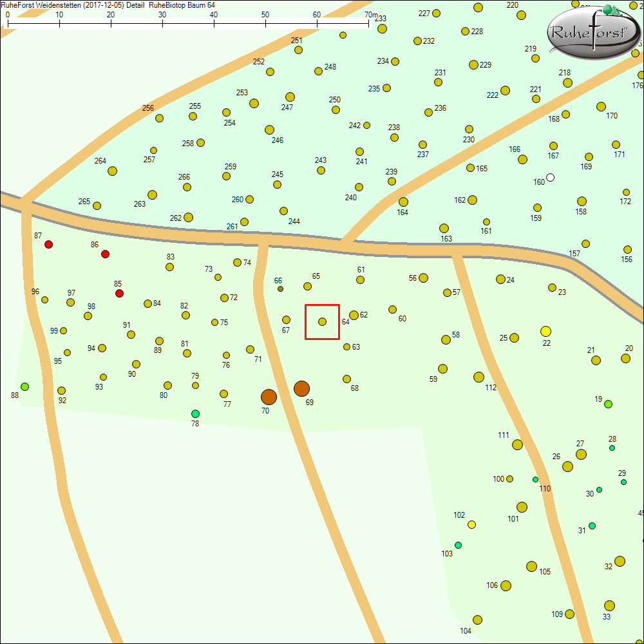This screenshot has width=644, height=644.
Task: Click the red tree marker 87
Action: (x=48, y=245)
